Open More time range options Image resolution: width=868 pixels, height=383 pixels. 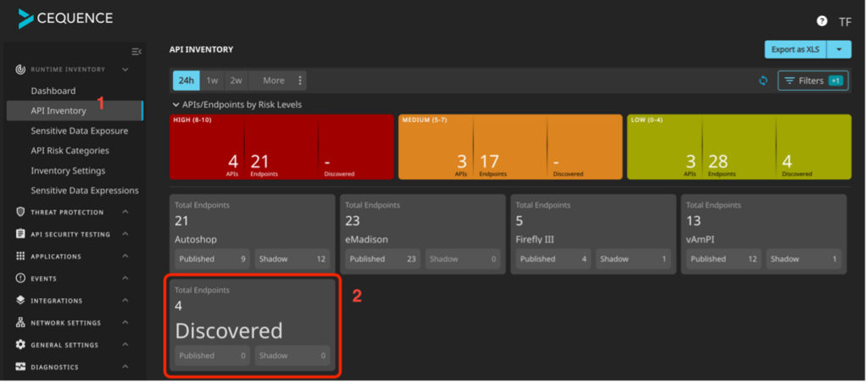[x=274, y=80]
